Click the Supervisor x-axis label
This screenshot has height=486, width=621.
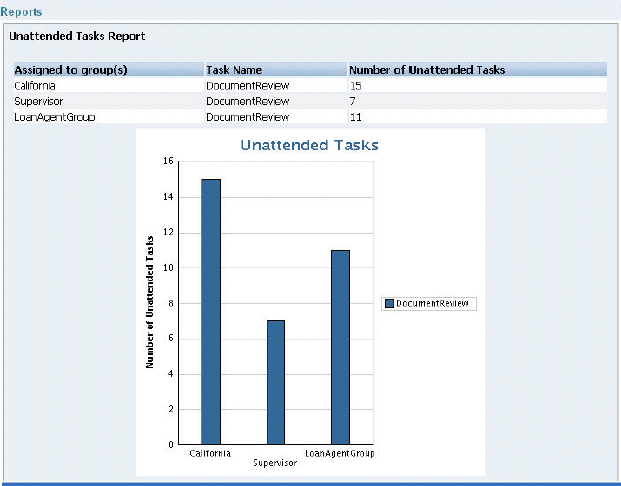[275, 463]
